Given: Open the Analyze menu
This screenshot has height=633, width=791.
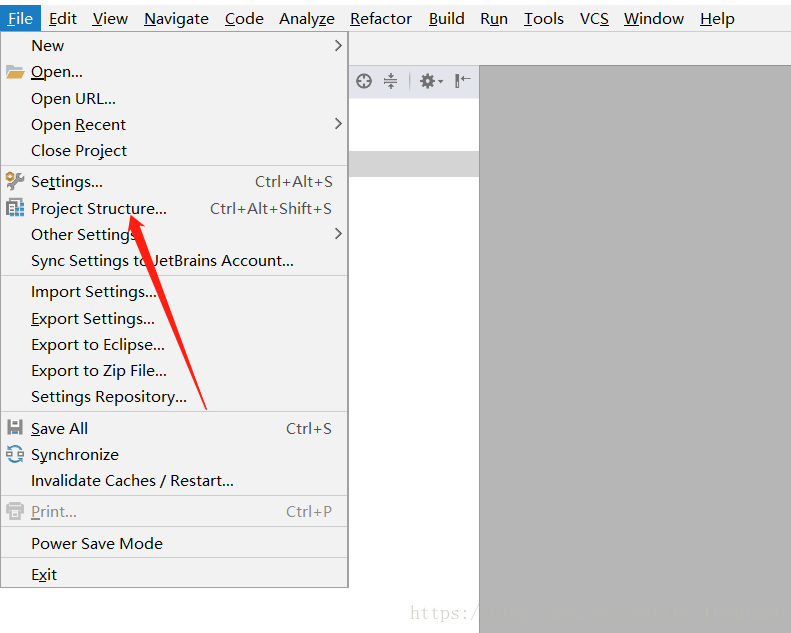Looking at the screenshot, I should [307, 19].
